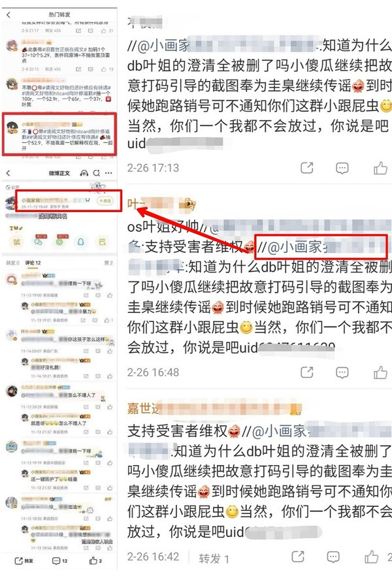Share via the QQ penguin icon
The height and width of the screenshot is (578, 392).
pos(81,242)
